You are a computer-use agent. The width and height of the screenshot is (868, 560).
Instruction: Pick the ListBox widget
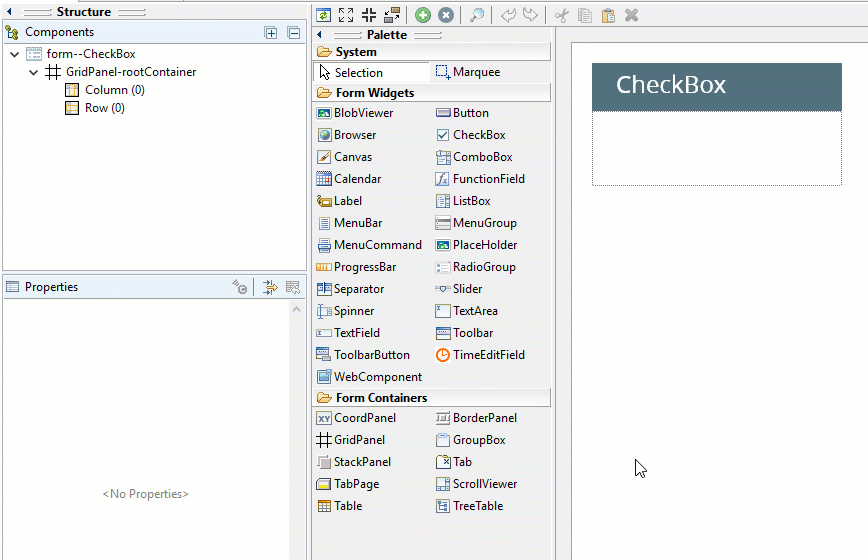pyautogui.click(x=463, y=201)
